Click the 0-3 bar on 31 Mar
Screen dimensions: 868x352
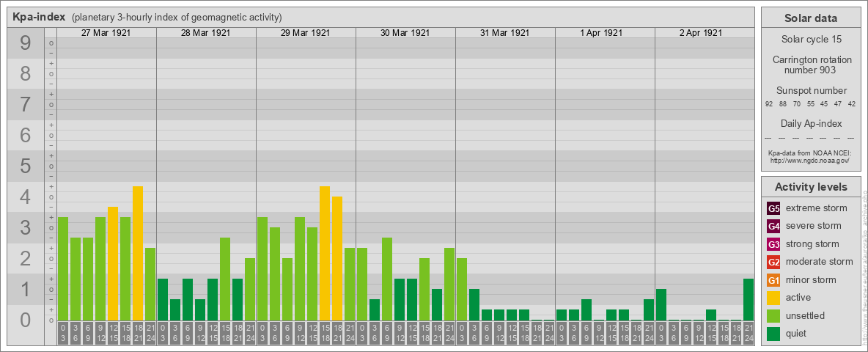coord(462,290)
